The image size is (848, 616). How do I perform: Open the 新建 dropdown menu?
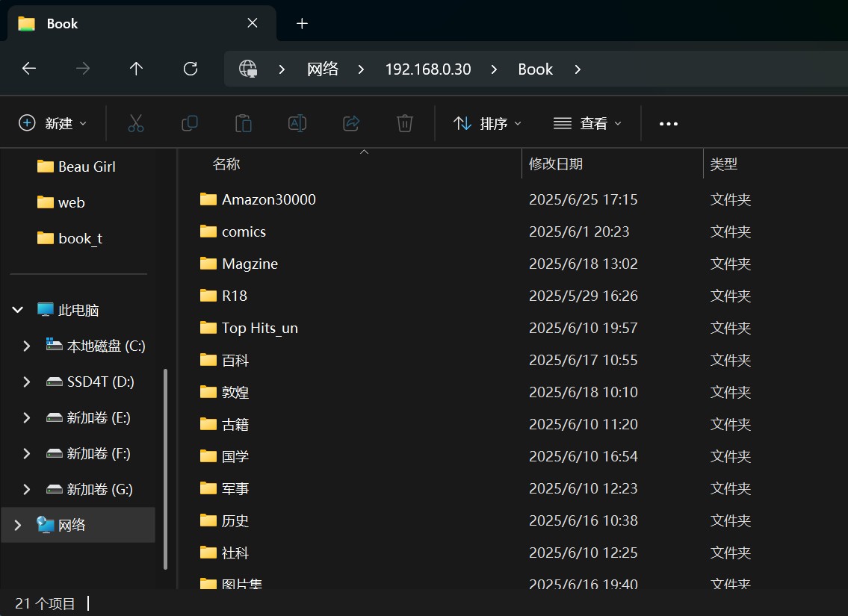(x=52, y=123)
